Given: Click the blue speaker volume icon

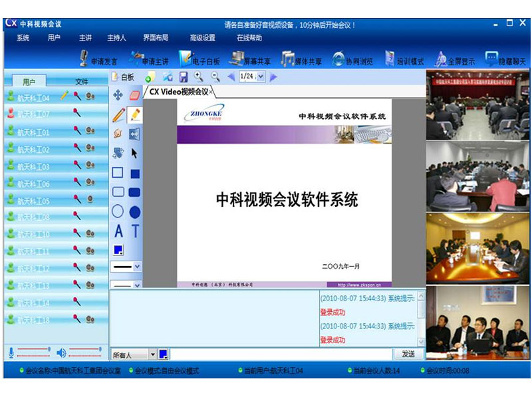Looking at the screenshot, I should coord(61,353).
